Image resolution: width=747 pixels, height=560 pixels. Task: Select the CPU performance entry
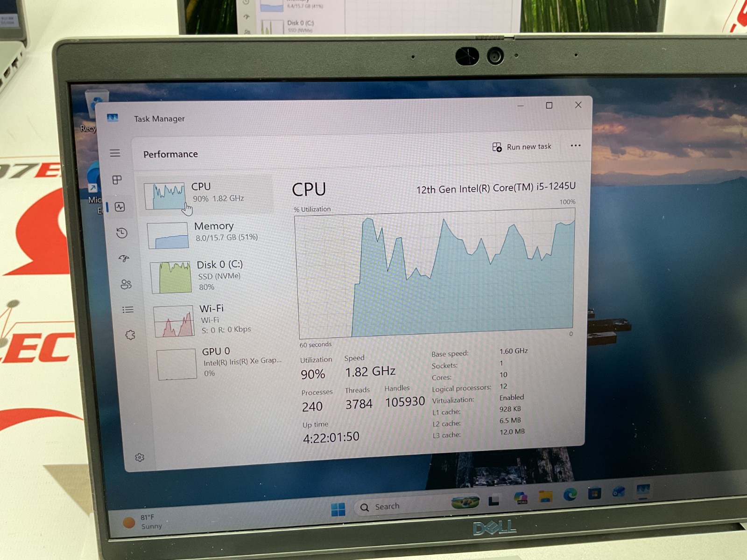205,194
